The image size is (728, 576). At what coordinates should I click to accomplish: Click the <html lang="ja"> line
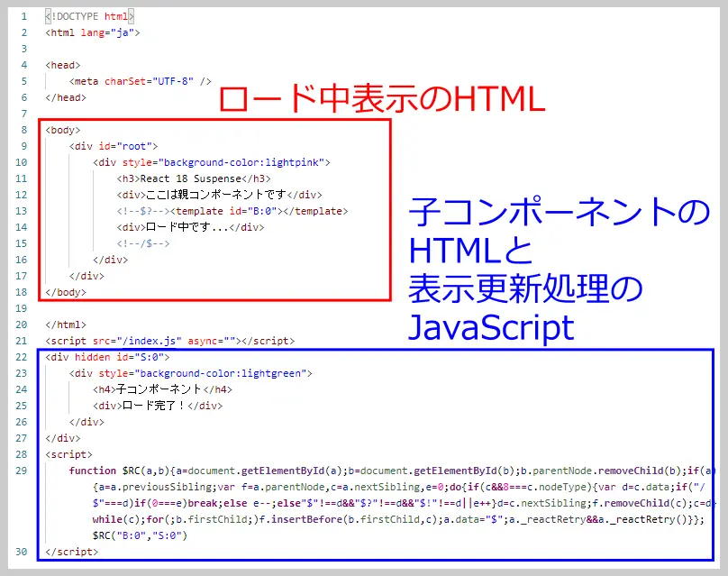coord(93,33)
